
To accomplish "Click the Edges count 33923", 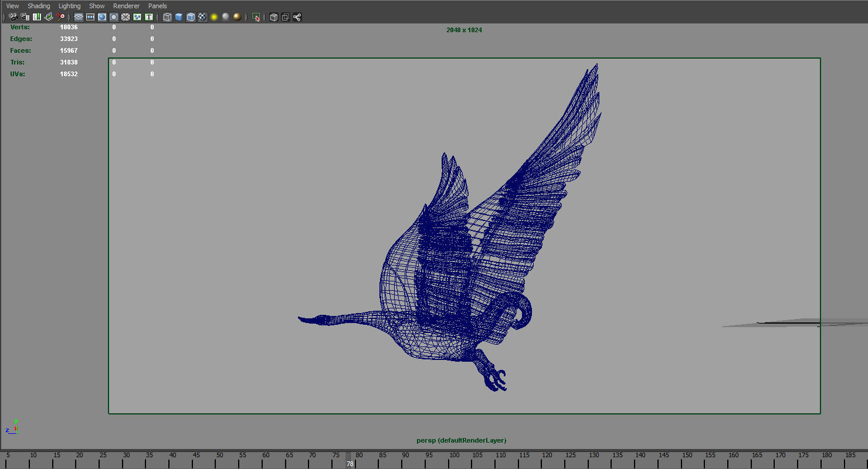I will pyautogui.click(x=69, y=39).
